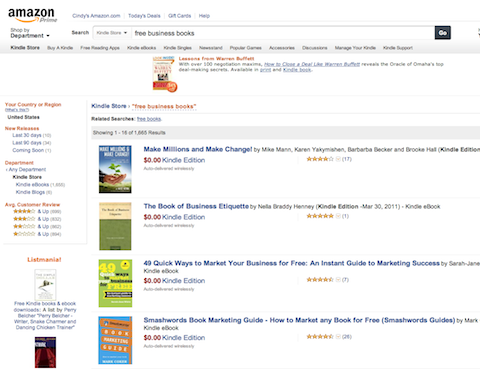Filter by one star & Up
The image size is (480, 369).
pos(31,234)
